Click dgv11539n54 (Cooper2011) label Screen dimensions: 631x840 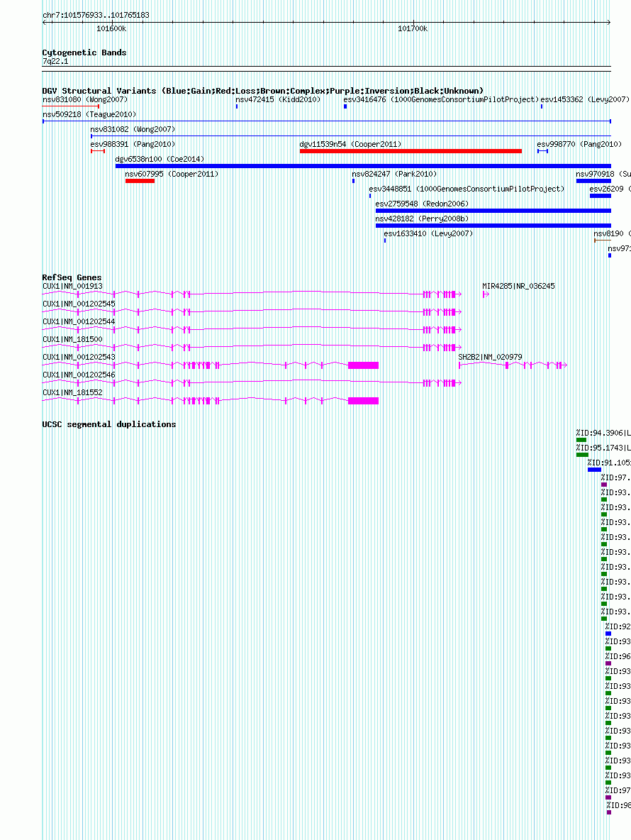click(350, 145)
